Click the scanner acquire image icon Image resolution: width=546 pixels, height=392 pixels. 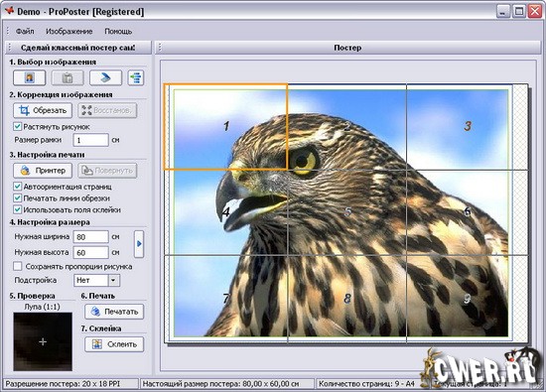click(105, 77)
